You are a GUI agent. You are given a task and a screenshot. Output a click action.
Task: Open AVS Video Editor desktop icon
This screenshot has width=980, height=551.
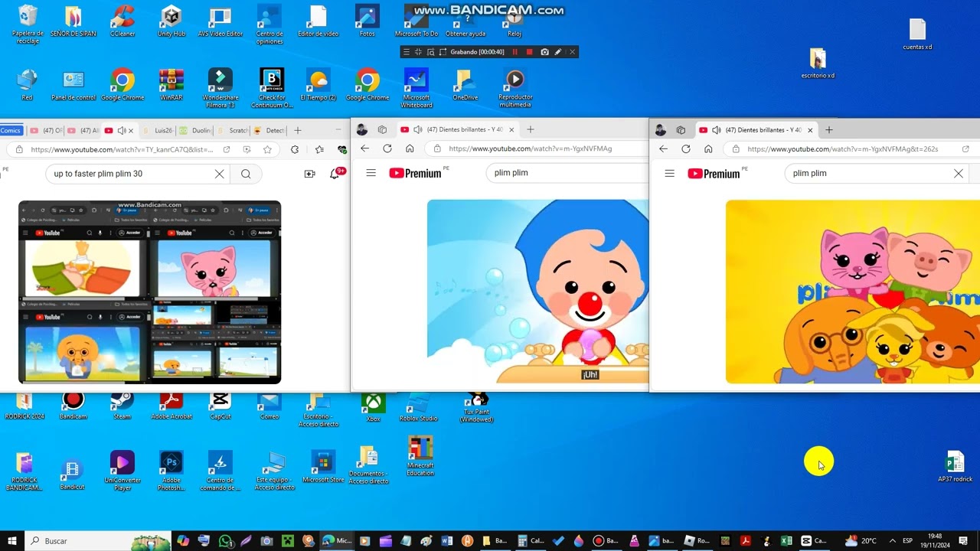coord(220,21)
